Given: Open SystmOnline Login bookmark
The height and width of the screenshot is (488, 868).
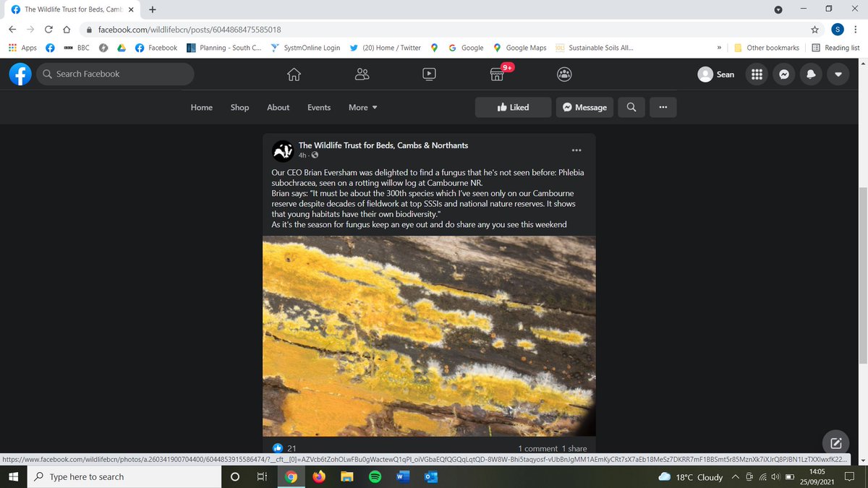Looking at the screenshot, I should 305,48.
